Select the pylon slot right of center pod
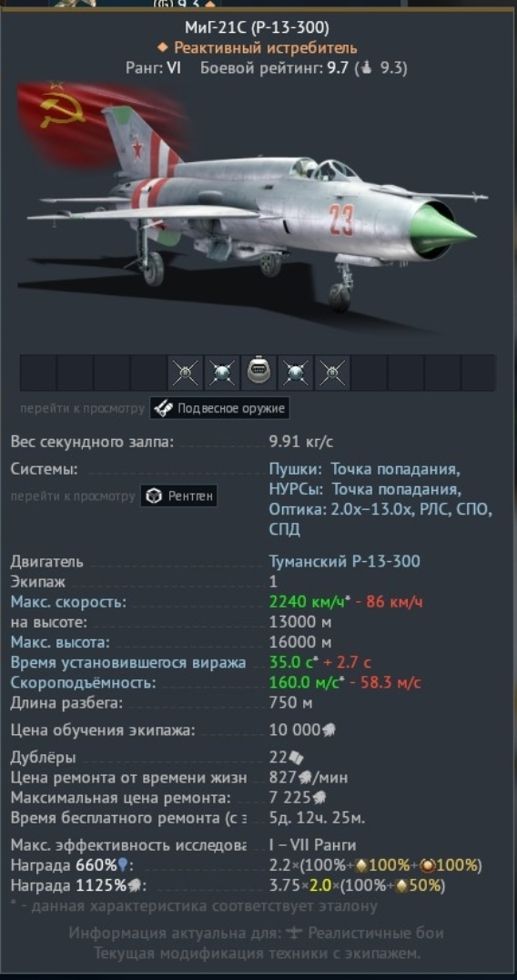The width and height of the screenshot is (517, 980). tap(295, 373)
